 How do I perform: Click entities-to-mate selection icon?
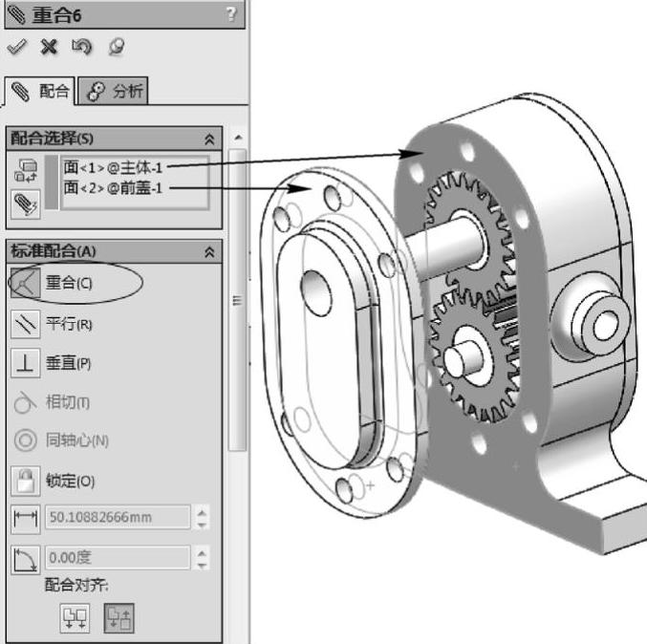click(26, 171)
